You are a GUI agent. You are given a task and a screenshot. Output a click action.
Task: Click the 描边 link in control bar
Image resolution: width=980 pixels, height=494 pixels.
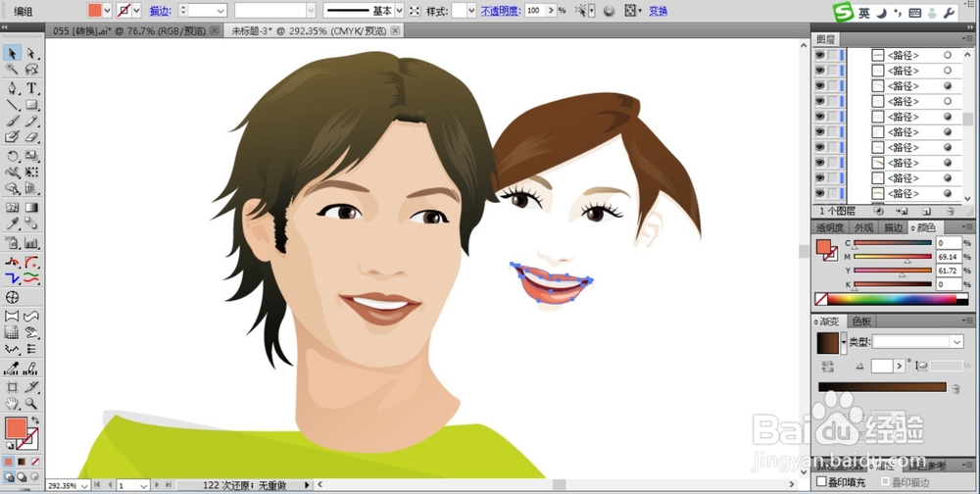click(x=160, y=11)
